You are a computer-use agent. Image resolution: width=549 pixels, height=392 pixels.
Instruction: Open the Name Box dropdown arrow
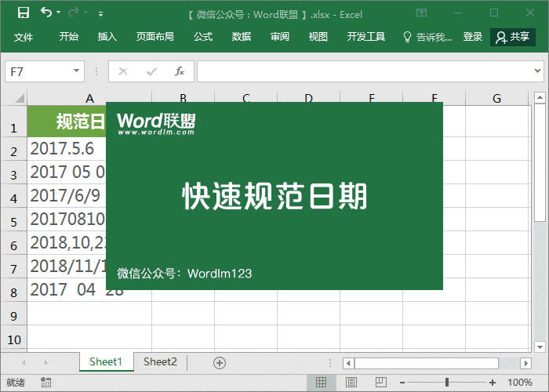pyautogui.click(x=77, y=71)
